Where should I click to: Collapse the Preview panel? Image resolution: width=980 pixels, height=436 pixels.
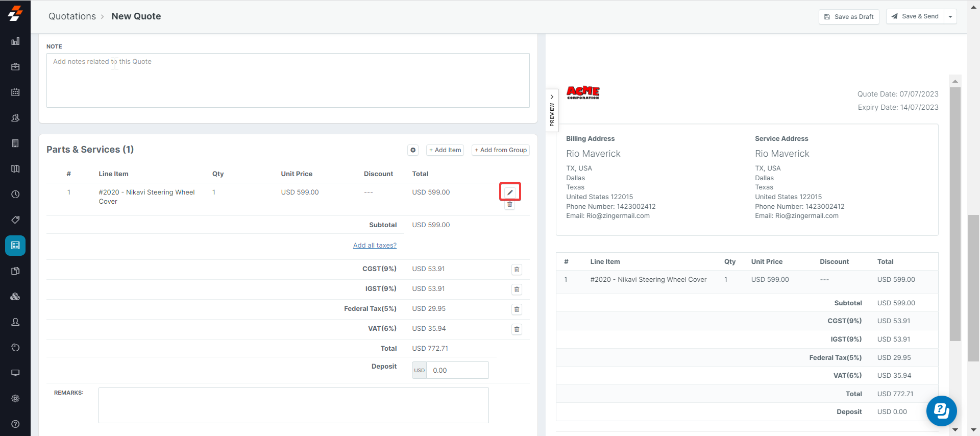click(552, 110)
